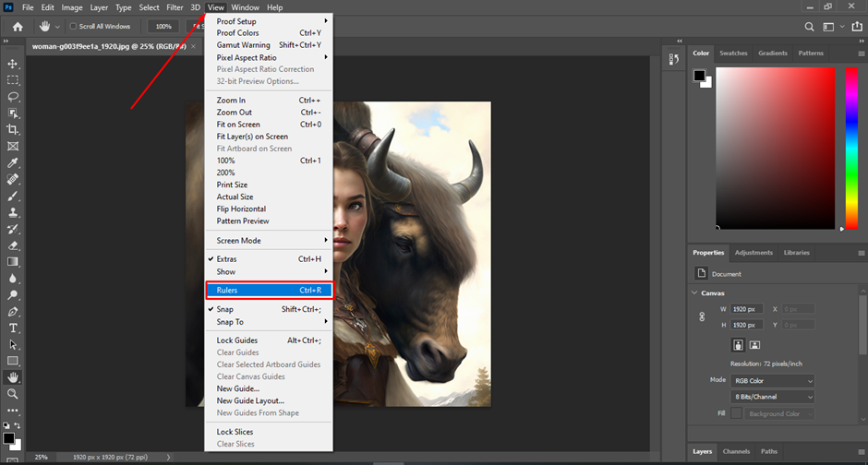The image size is (868, 465).
Task: Expand the Proof Setup submenu
Action: (x=269, y=21)
